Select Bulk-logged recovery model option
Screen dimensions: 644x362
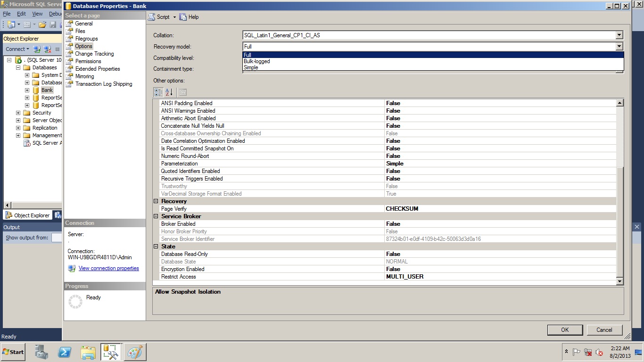click(256, 61)
